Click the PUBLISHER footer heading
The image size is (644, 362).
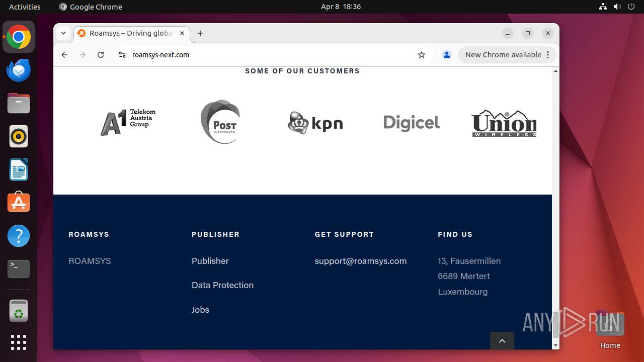point(215,234)
